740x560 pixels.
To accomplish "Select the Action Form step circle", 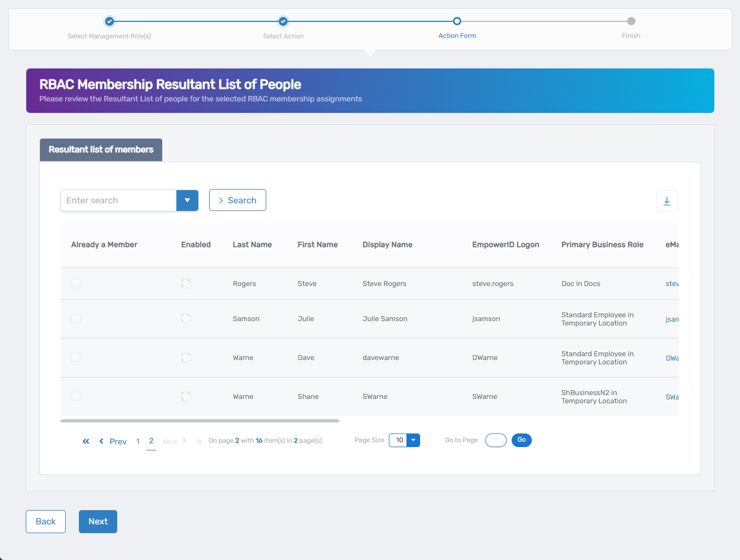I will (x=457, y=21).
